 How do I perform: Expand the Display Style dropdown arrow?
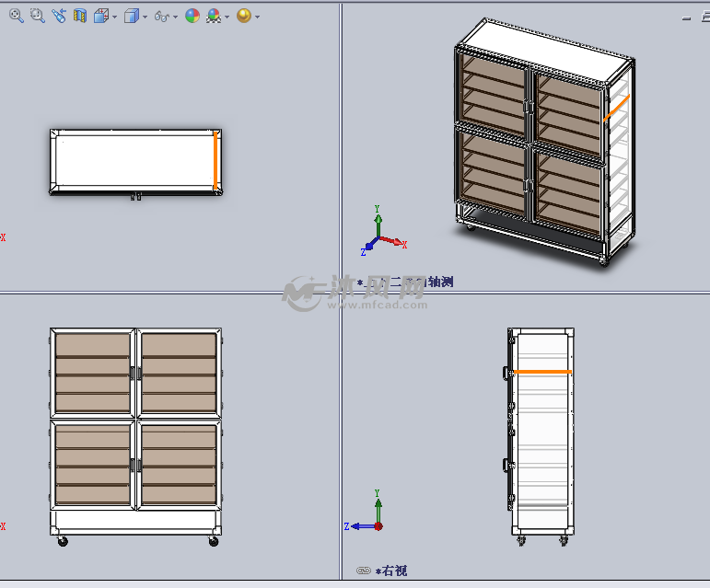[144, 17]
